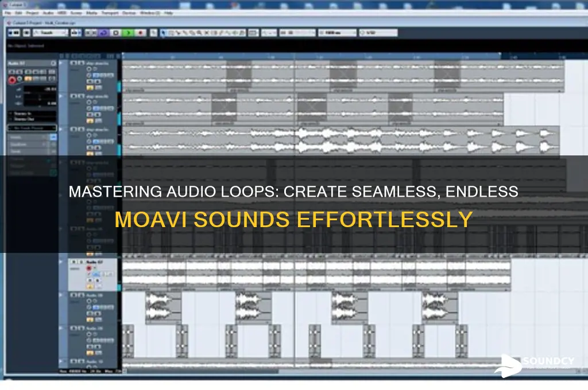Screen dimensions: 588x390
Task: Open the No Track Preset selector
Action: [x=32, y=128]
